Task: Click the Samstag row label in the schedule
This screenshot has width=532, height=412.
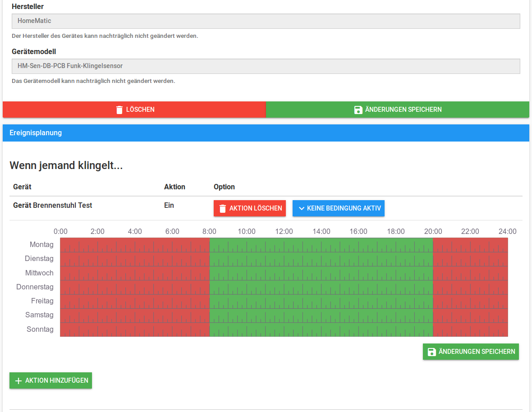Action: [39, 315]
